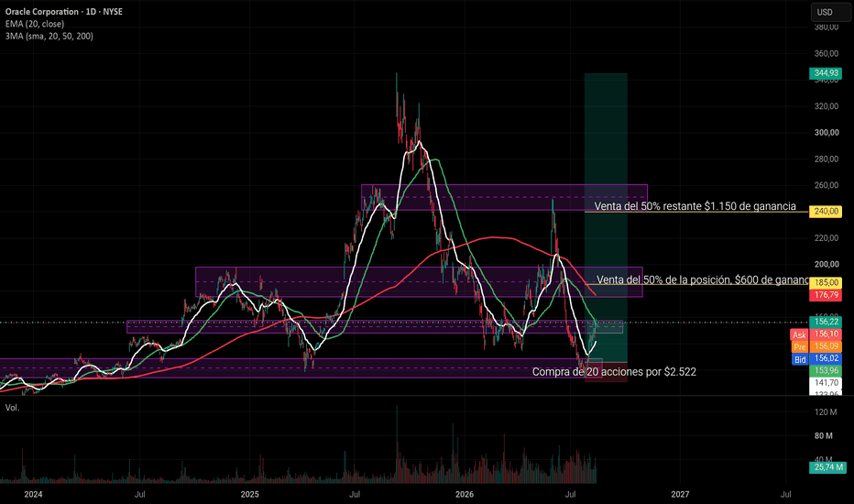Click the 2027 label on the time axis

point(680,494)
